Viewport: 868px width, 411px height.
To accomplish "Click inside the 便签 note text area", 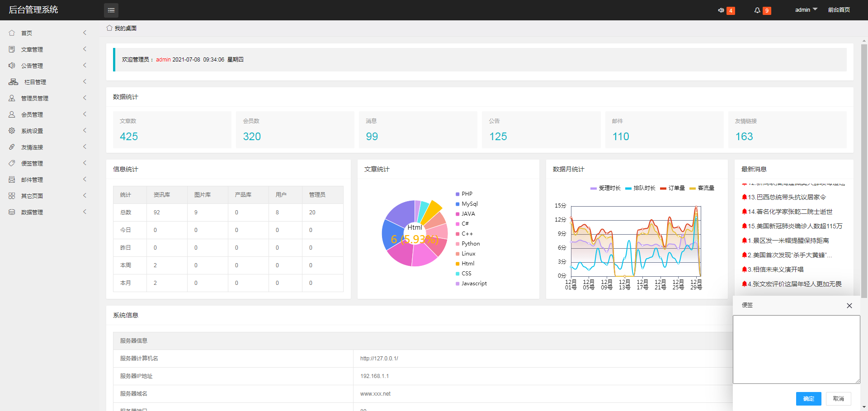I will click(796, 349).
